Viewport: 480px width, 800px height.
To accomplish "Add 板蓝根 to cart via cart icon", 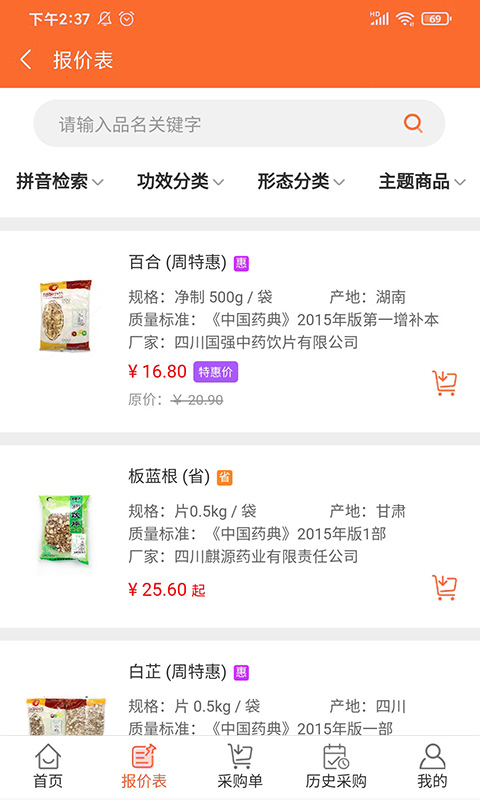I will pos(444,587).
